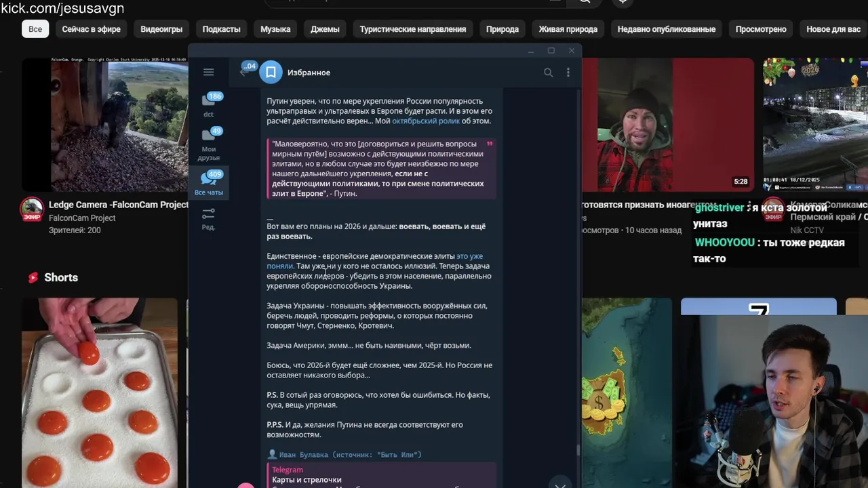The width and height of the screenshot is (868, 488).
Task: Click the Избранное bookmark avatar icon
Action: click(271, 73)
